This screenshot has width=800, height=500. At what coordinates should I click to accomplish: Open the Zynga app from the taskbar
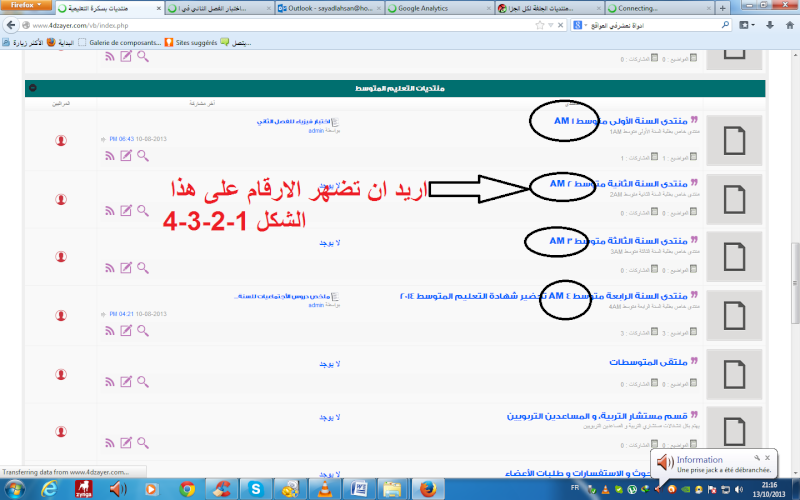[x=83, y=489]
